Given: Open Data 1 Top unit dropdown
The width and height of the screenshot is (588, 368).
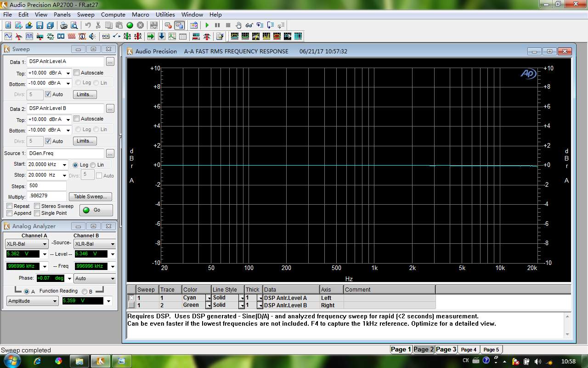Looking at the screenshot, I should coord(68,73).
